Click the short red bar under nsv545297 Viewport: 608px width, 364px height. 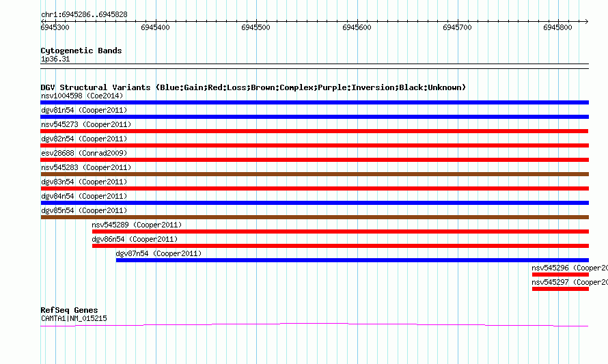[560, 289]
